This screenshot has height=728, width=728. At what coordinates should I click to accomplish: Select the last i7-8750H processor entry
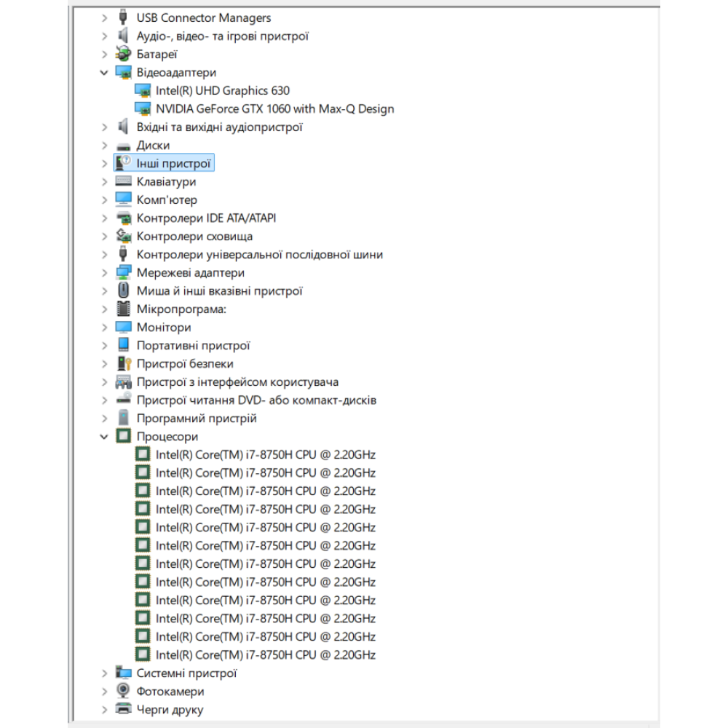266,655
